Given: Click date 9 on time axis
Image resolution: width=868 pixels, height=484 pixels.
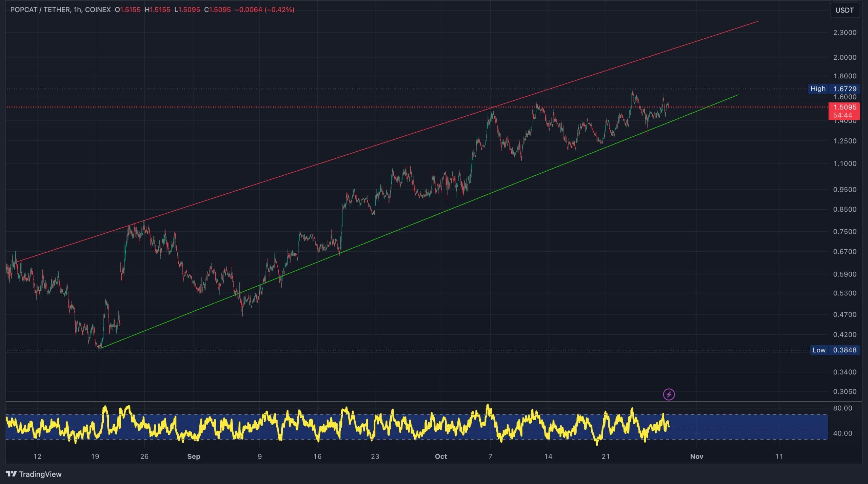Looking at the screenshot, I should (x=260, y=457).
